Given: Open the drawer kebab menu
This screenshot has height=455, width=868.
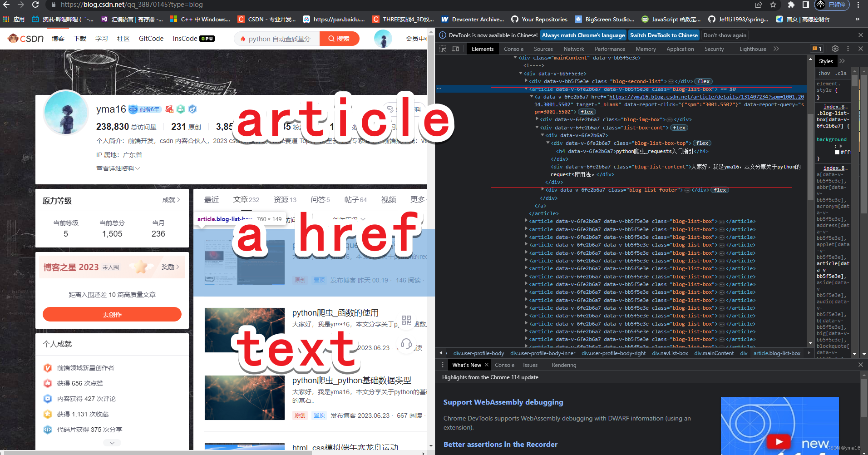Looking at the screenshot, I should [x=443, y=365].
